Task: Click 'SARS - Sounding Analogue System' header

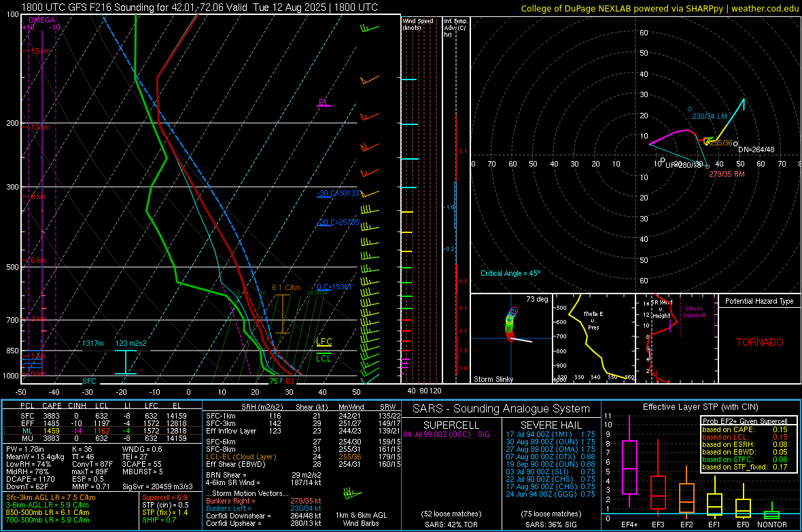Action: (502, 409)
